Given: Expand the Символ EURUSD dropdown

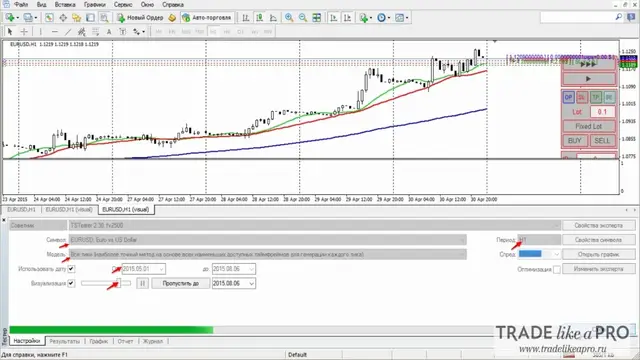Looking at the screenshot, I should 462,240.
